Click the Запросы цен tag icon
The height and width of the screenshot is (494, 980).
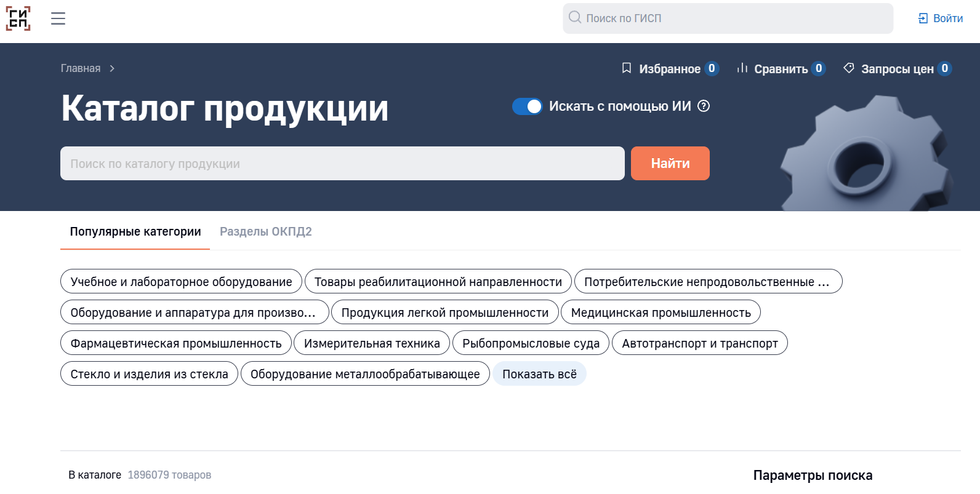tap(849, 68)
